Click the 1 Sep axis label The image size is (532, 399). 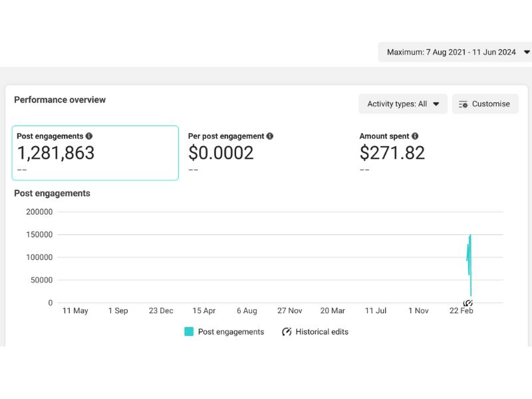point(118,311)
